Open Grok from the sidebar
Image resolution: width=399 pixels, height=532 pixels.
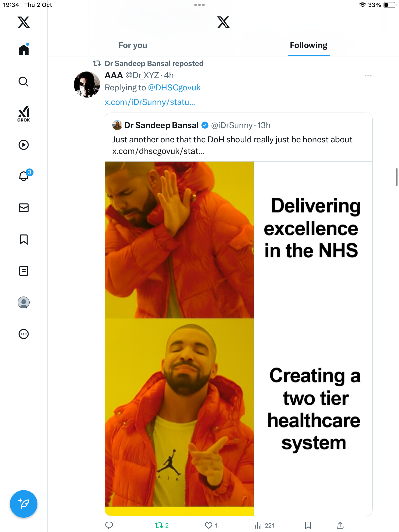click(24, 114)
